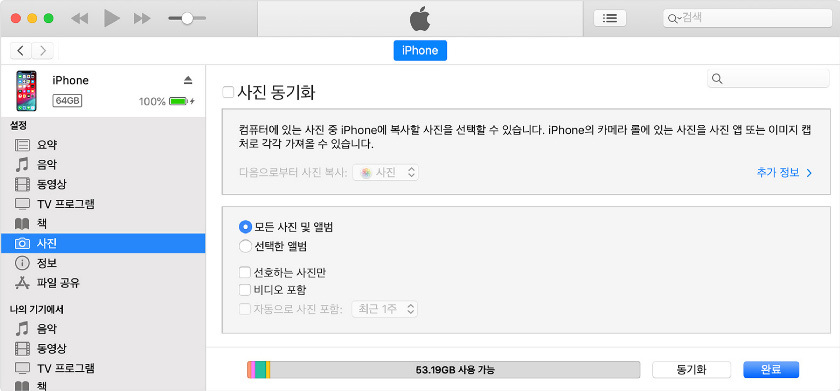Viewport: 840px width, 391px height.
Task: Open 파일 공유 in the sidebar
Action: [103, 282]
